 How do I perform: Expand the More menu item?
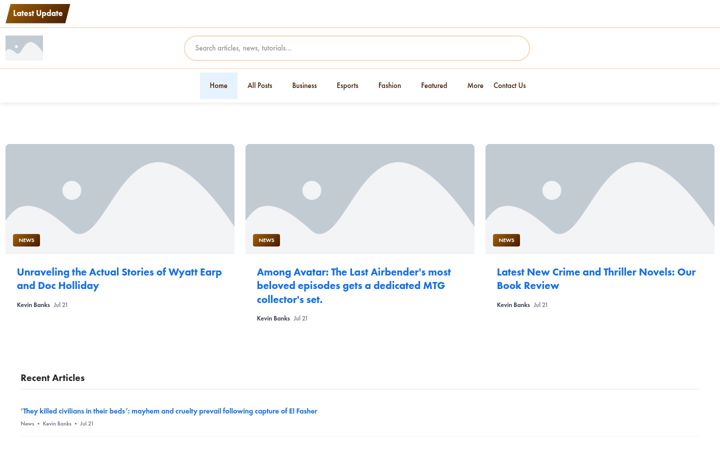(x=475, y=85)
